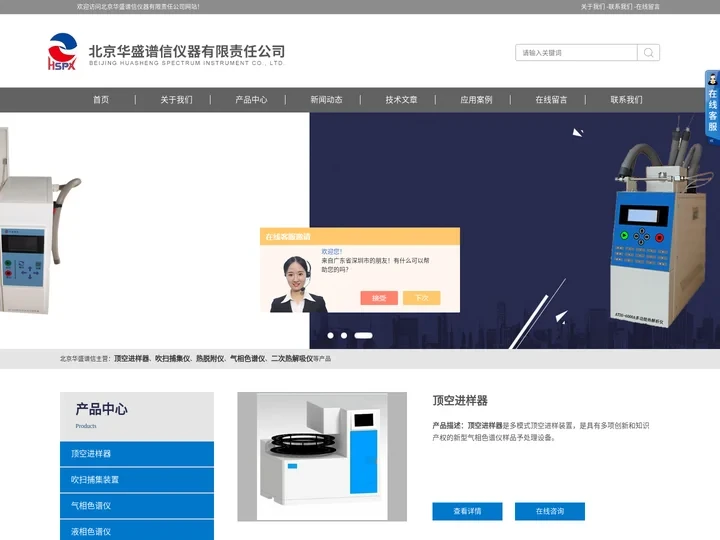Dismiss chat invitation with 下次 button

pyautogui.click(x=422, y=298)
